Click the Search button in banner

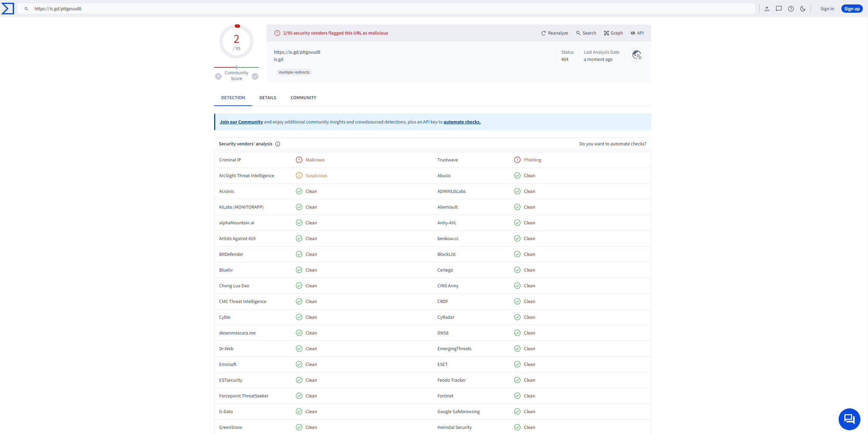586,33
